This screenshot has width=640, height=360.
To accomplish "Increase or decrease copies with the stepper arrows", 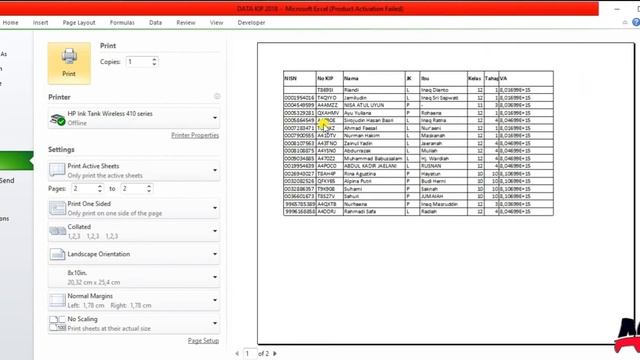I will 154,62.
